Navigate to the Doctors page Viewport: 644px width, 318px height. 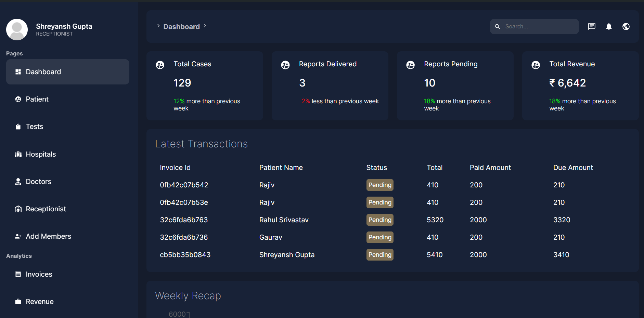pos(38,182)
